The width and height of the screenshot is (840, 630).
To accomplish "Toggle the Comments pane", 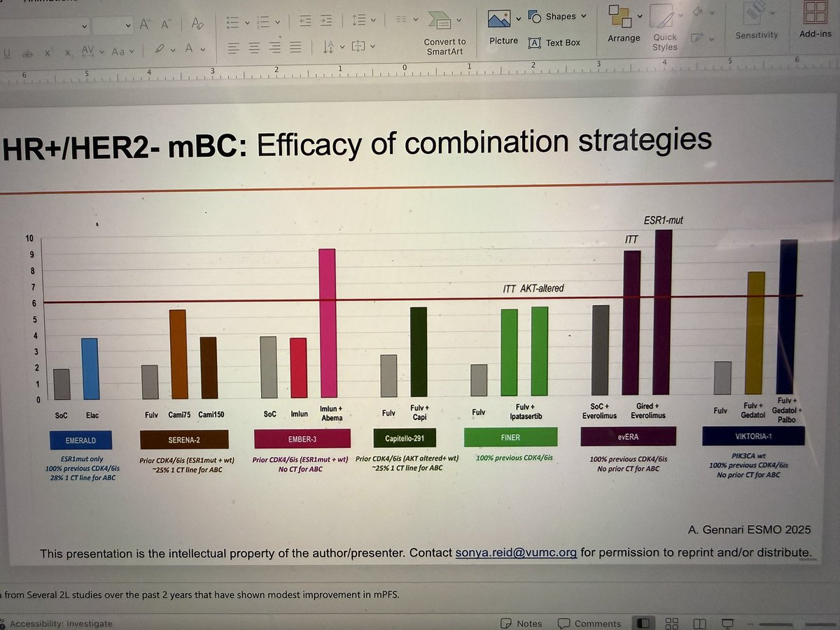I will (x=589, y=623).
